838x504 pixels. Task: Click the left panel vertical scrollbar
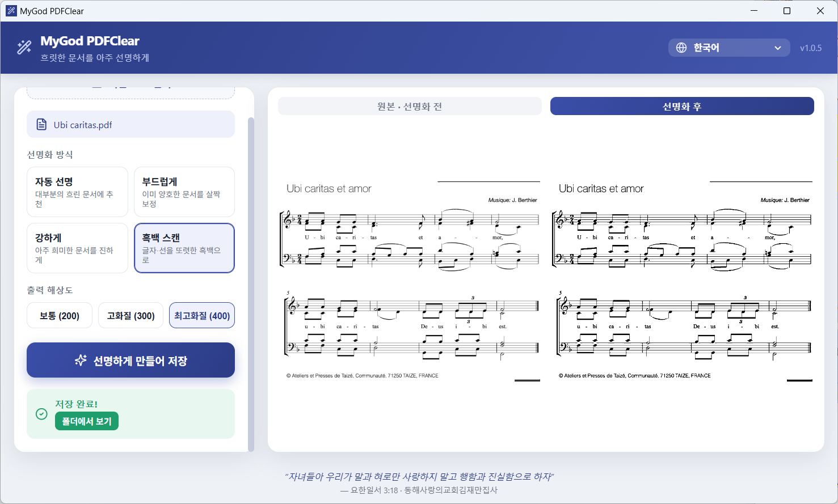click(251, 283)
